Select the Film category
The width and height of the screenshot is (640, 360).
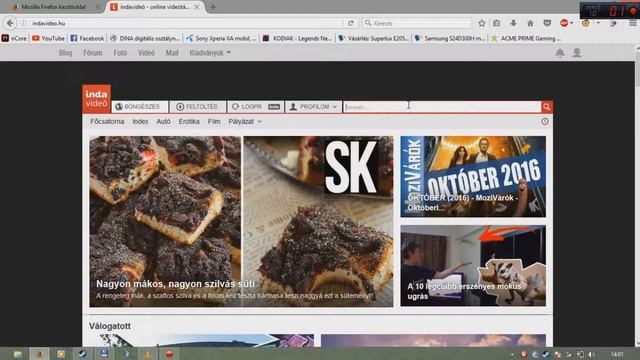214,121
